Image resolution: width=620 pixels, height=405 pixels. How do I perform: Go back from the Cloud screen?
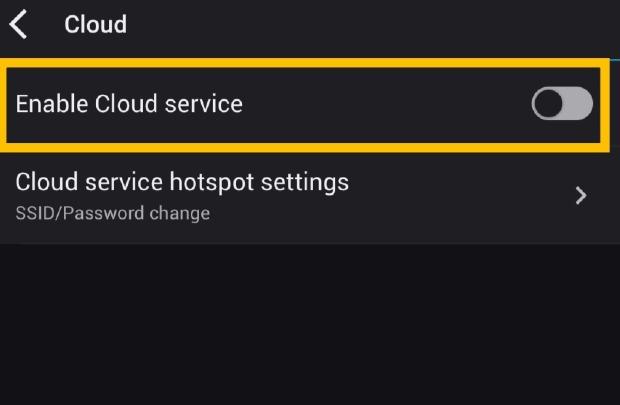[18, 24]
